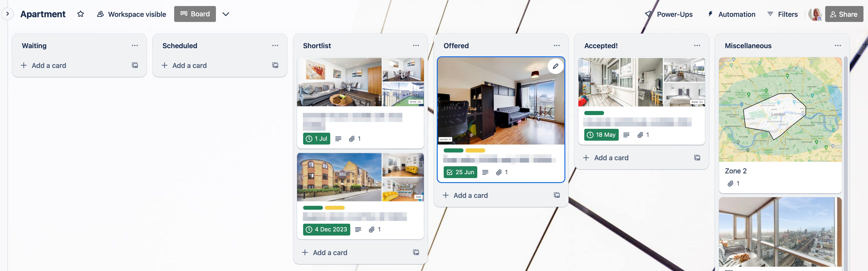Click the Automation lightning bolt icon
Image resolution: width=868 pixels, height=271 pixels.
(x=710, y=13)
